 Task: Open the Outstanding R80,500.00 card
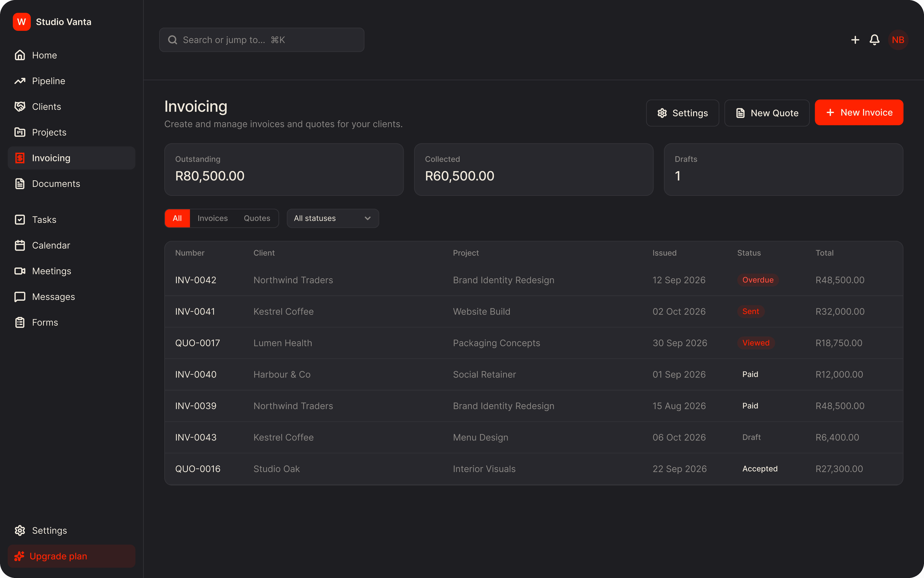pyautogui.click(x=284, y=169)
